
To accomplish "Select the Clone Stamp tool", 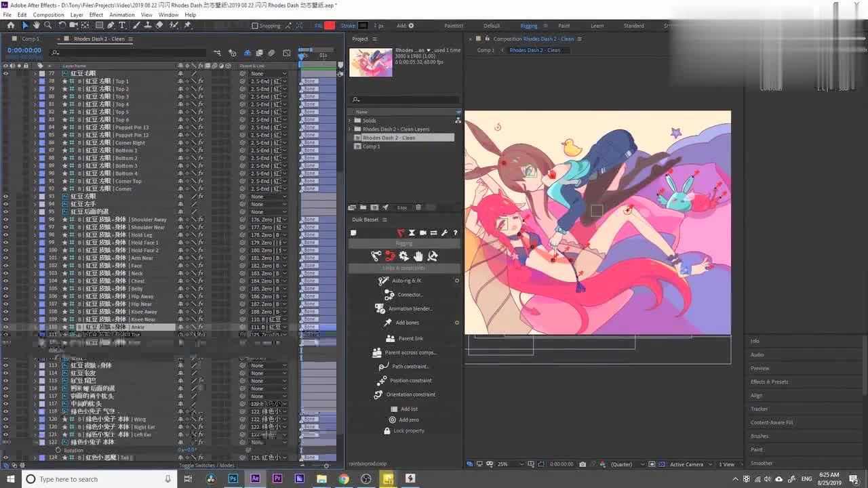I will [147, 25].
